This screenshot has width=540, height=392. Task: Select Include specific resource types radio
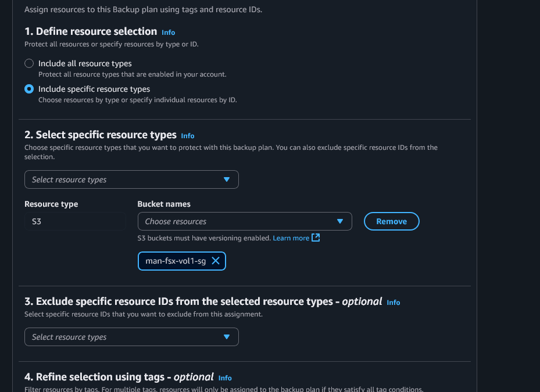coord(29,89)
